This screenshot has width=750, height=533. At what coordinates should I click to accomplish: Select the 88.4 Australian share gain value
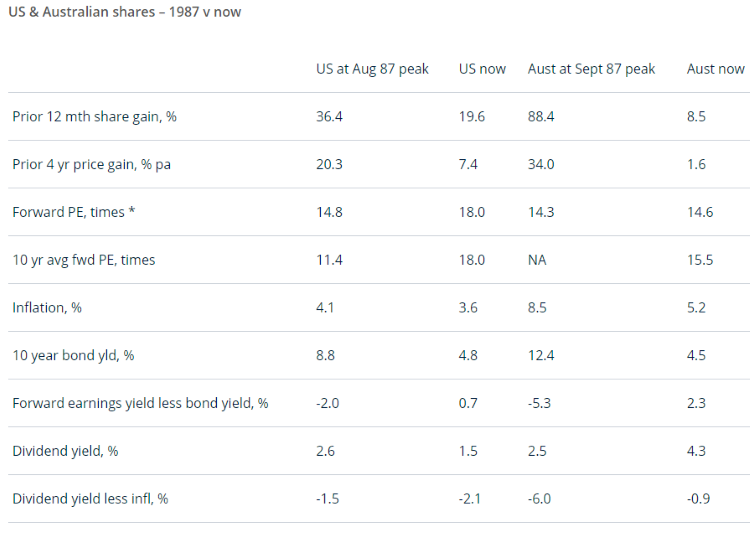(x=541, y=117)
